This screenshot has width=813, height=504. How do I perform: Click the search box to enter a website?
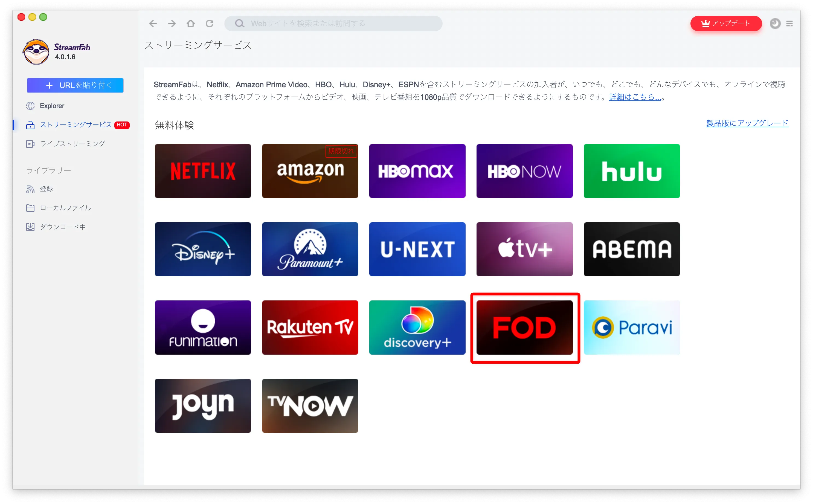point(333,23)
